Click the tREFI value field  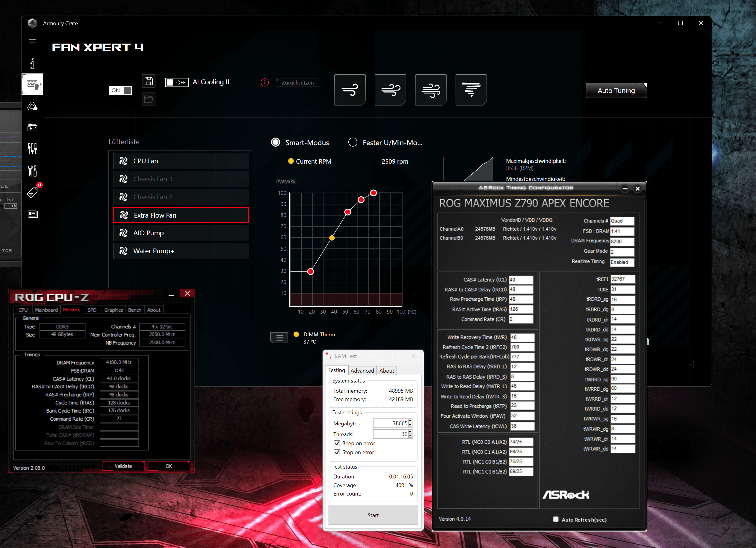click(622, 279)
